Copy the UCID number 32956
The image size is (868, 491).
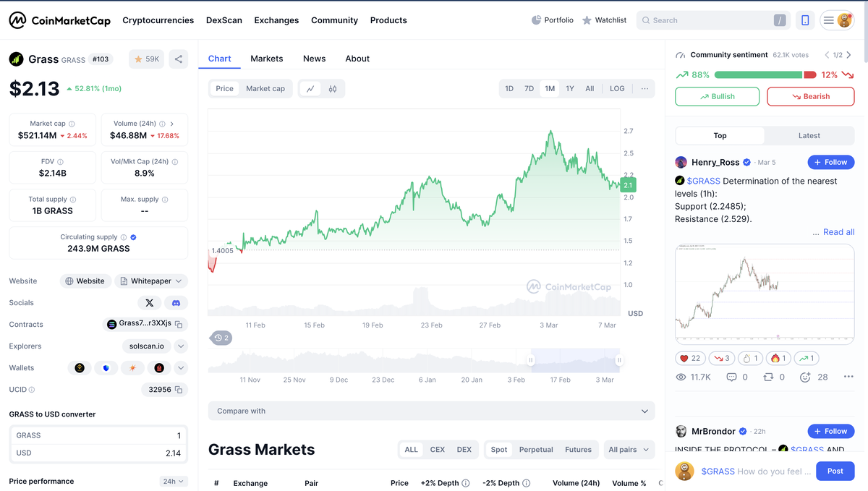[179, 390]
